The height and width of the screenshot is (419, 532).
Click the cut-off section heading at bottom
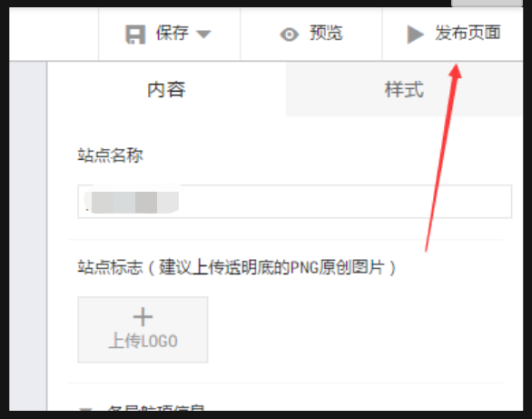click(156, 408)
